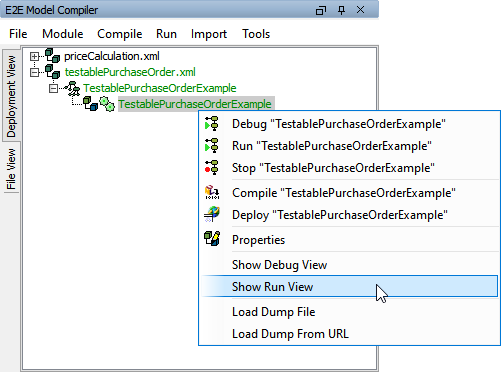
Task: Click the Properties pencil icon
Action: click(x=212, y=239)
